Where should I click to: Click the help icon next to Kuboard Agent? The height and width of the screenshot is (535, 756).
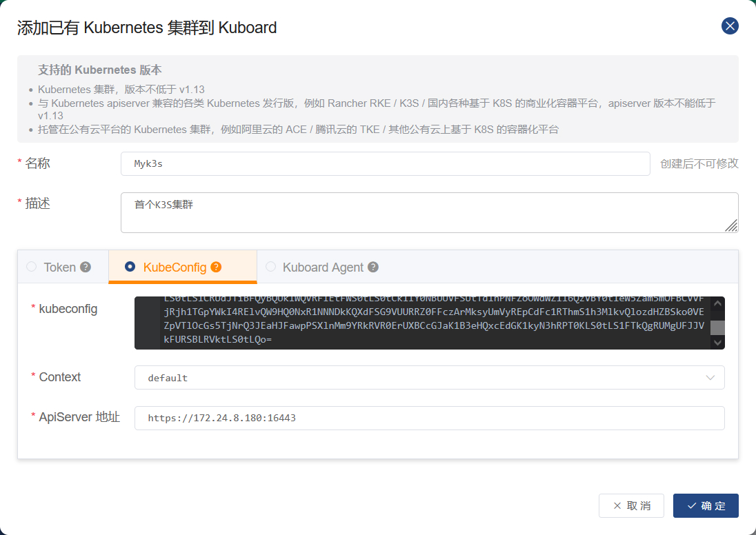pyautogui.click(x=373, y=267)
